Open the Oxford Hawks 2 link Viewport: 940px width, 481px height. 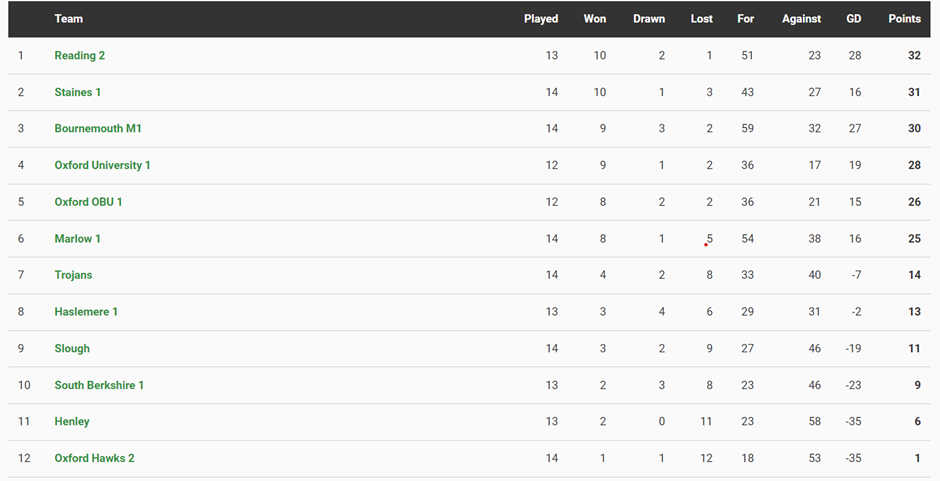(94, 458)
